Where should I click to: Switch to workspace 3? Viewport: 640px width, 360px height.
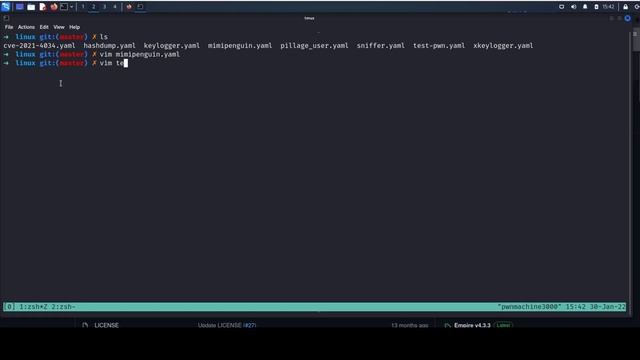104,7
